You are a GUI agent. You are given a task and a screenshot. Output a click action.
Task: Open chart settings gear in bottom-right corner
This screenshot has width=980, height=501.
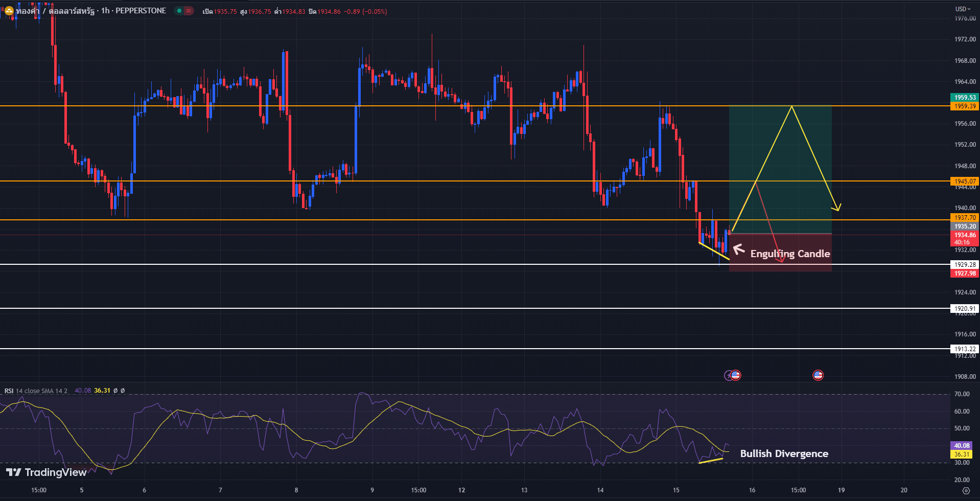[966, 490]
